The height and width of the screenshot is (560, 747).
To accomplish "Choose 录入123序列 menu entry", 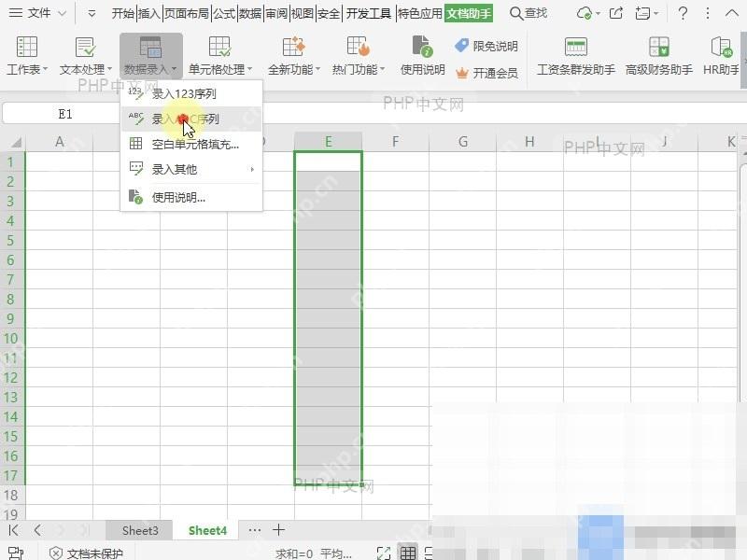I will point(191,94).
